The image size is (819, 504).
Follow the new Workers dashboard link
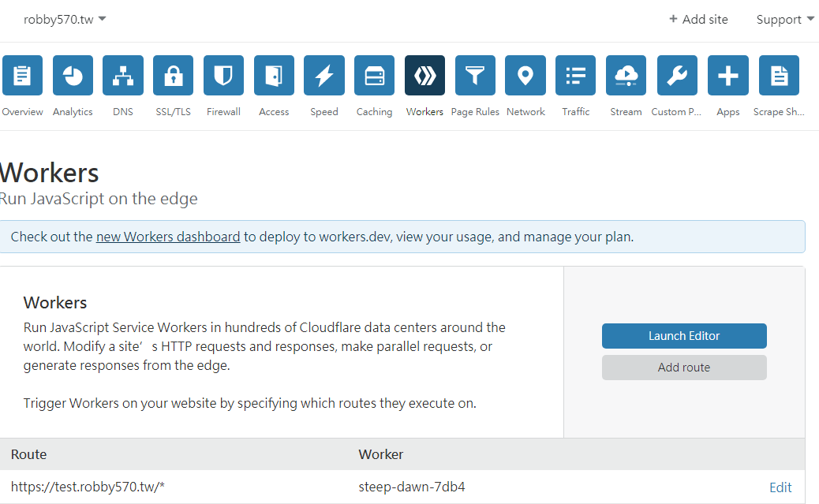coord(168,237)
